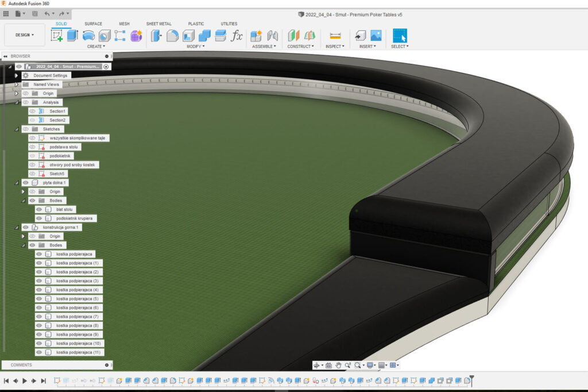
Task: Hide the Section1 analysis
Action: (32, 111)
